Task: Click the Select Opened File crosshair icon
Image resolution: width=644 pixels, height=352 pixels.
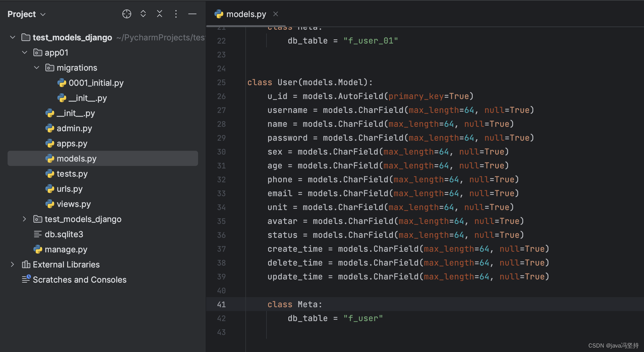Action: point(126,14)
